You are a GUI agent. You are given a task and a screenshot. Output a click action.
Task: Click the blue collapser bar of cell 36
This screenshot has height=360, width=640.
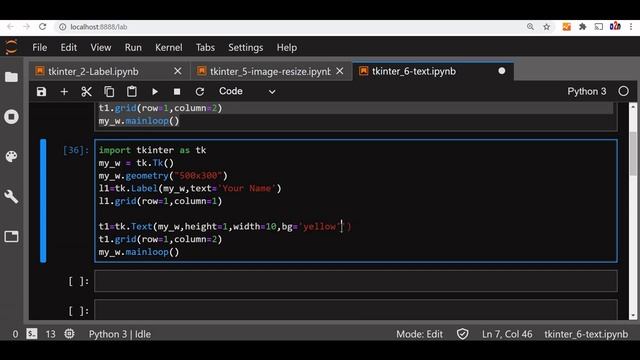43,200
